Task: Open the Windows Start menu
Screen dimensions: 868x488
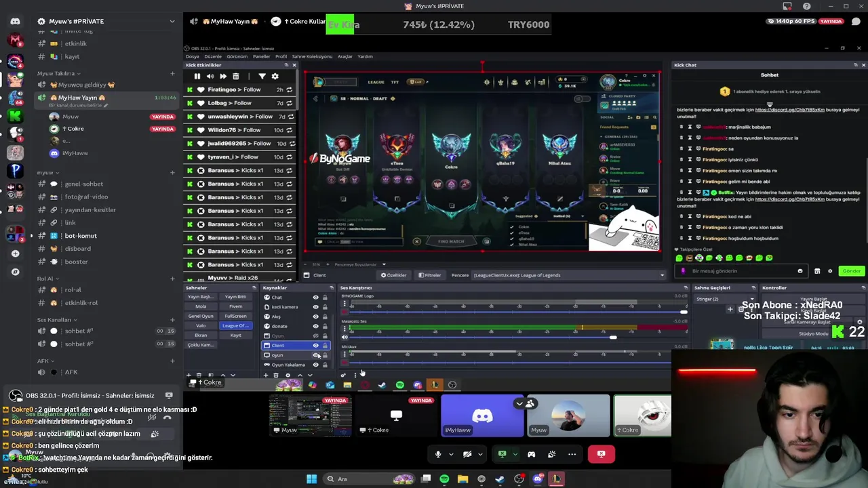Action: click(311, 479)
